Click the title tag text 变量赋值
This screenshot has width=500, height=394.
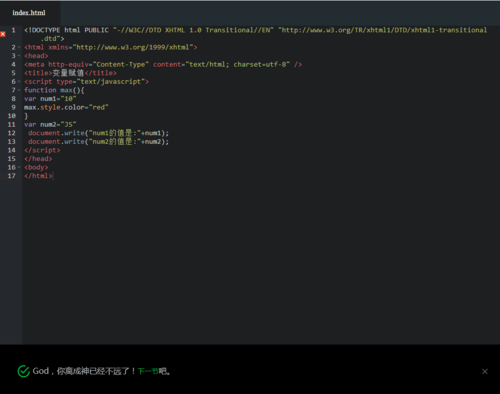[x=68, y=73]
